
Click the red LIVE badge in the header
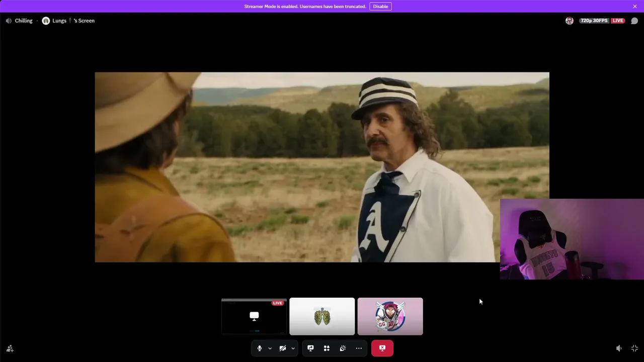pyautogui.click(x=618, y=21)
